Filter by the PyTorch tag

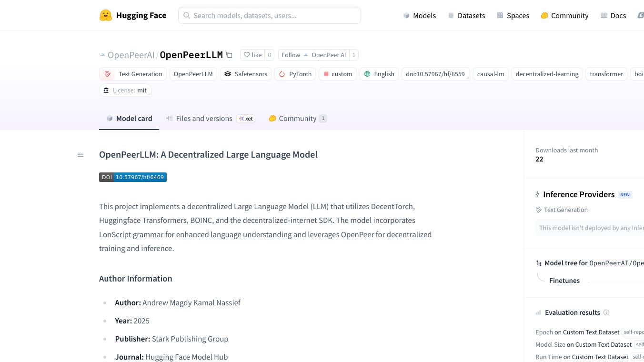tap(295, 74)
